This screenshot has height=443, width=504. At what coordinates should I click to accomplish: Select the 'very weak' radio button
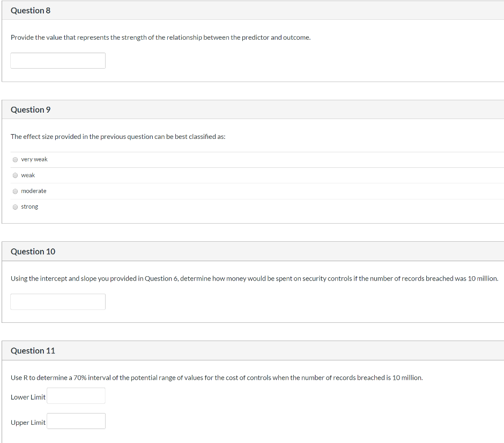[16, 159]
